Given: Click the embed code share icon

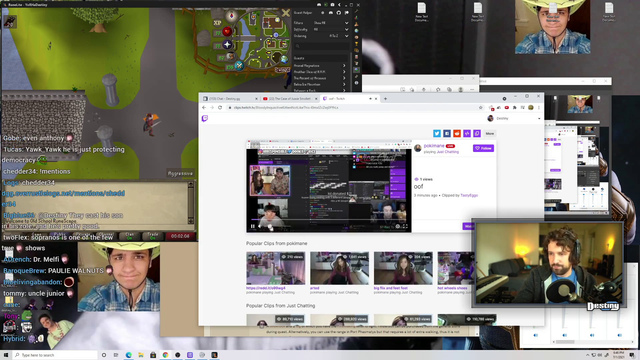Looking at the screenshot, I should 467,133.
